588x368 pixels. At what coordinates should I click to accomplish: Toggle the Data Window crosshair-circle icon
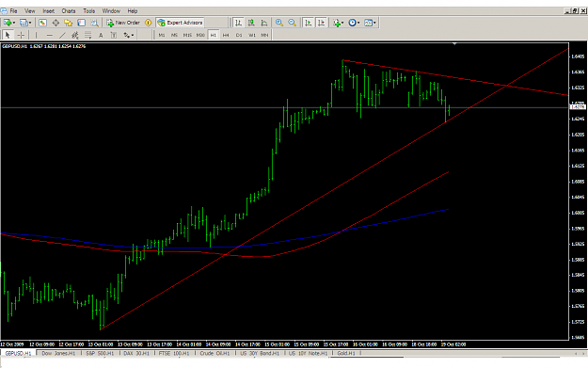pyautogui.click(x=56, y=23)
